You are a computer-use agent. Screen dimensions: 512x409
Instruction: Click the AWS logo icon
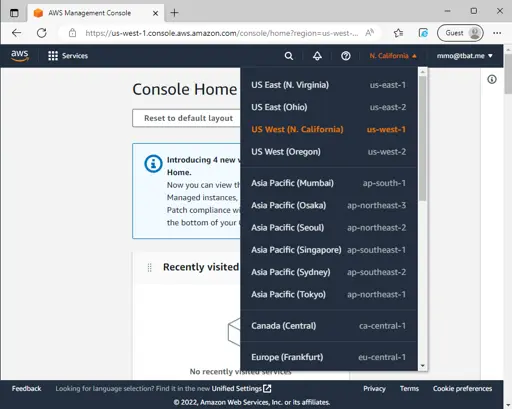pos(20,56)
